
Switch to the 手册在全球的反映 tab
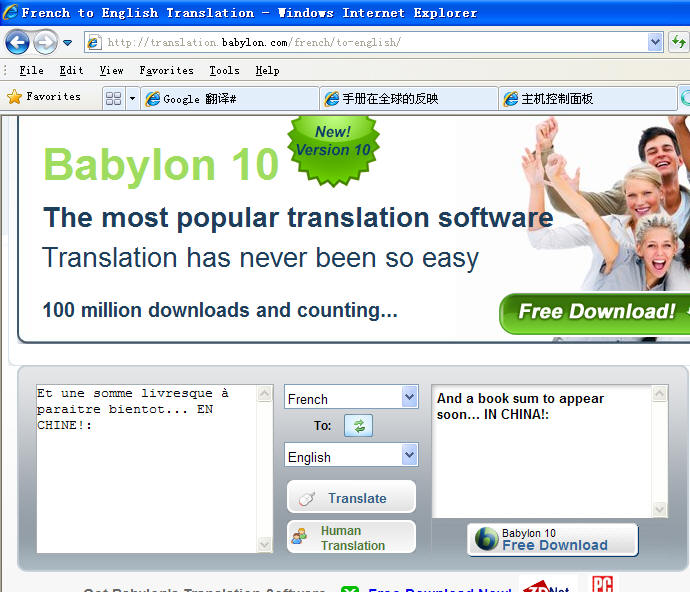coord(409,99)
